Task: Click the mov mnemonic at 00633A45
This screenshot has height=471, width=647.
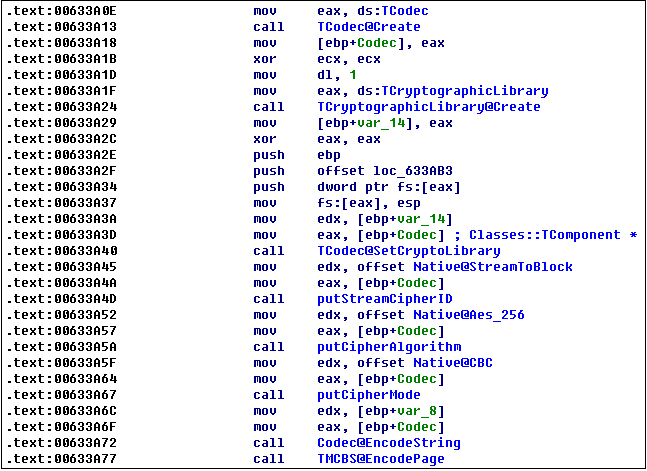Action: click(x=264, y=267)
